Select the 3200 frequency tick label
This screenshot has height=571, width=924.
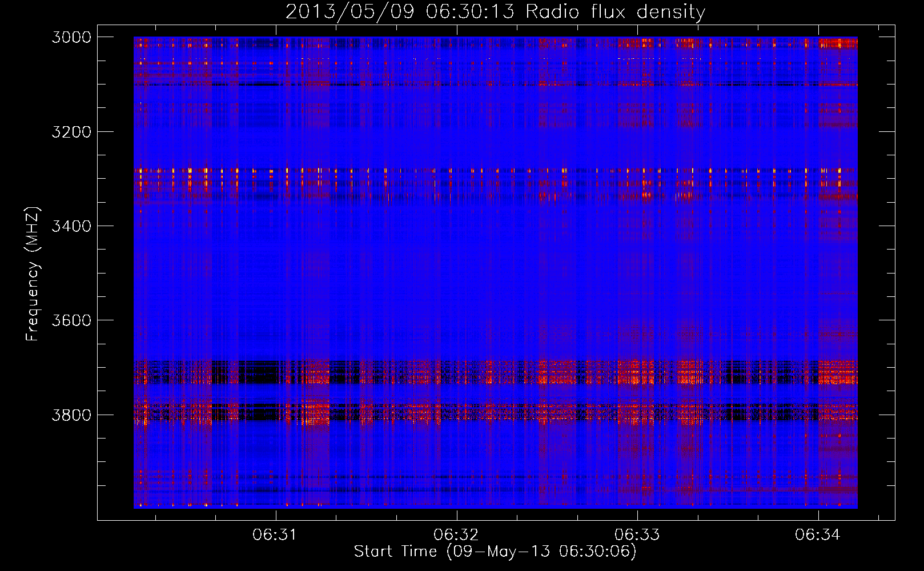coord(71,132)
